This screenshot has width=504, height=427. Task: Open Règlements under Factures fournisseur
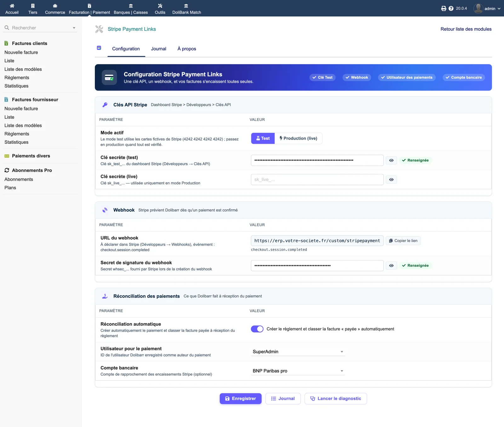point(17,134)
